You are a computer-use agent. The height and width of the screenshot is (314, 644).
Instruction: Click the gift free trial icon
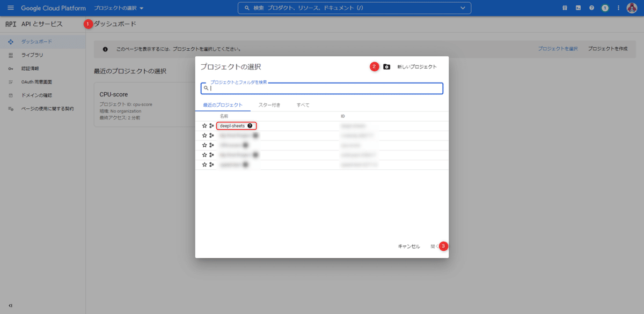click(565, 8)
